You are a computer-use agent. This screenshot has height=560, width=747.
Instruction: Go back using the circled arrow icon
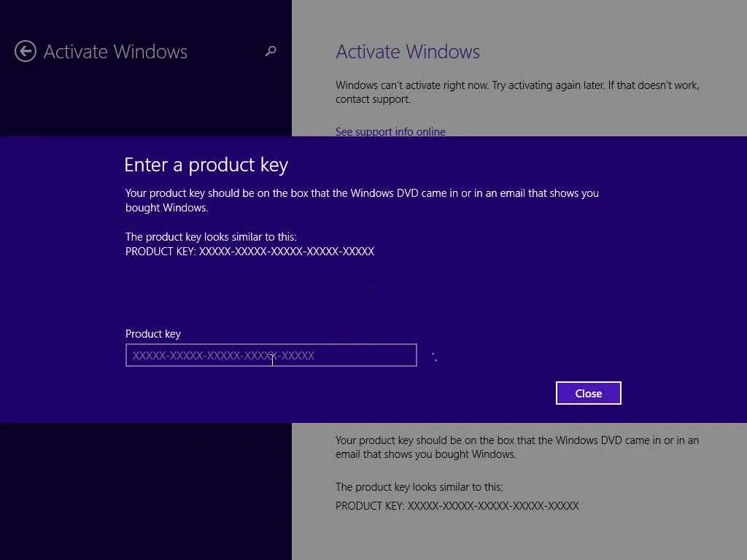[x=26, y=51]
